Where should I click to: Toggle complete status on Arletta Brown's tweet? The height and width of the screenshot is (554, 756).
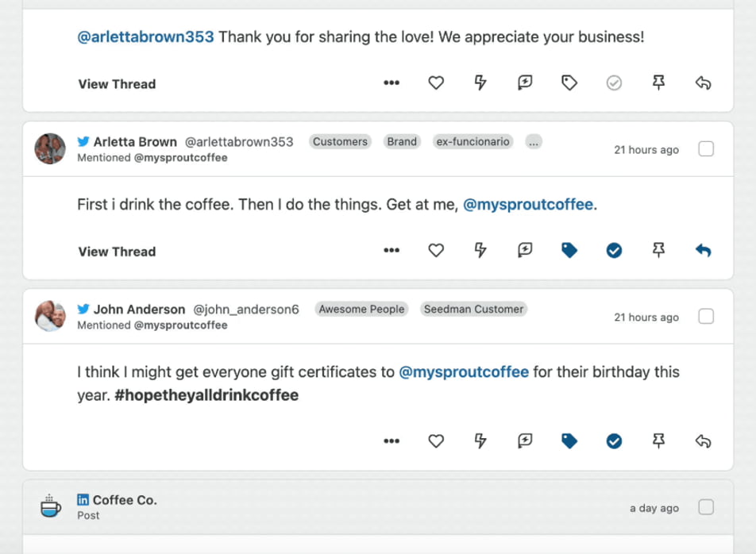[614, 250]
